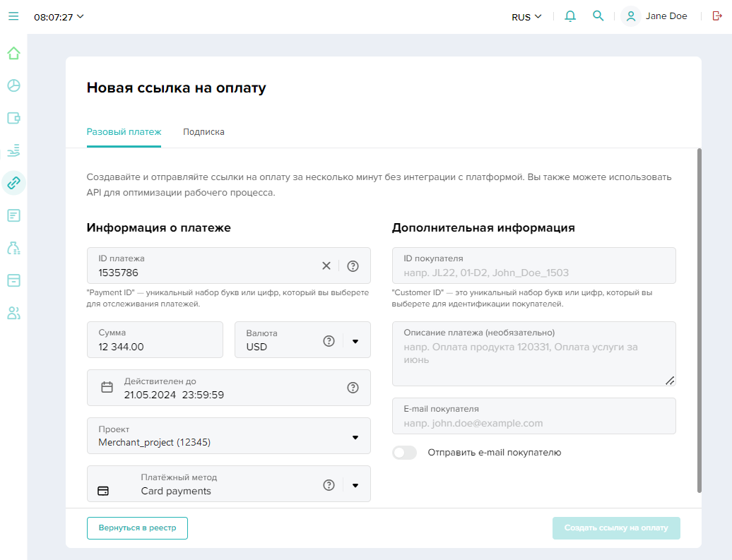The image size is (732, 560).
Task: Clear the ID платежа field value
Action: pyautogui.click(x=326, y=266)
